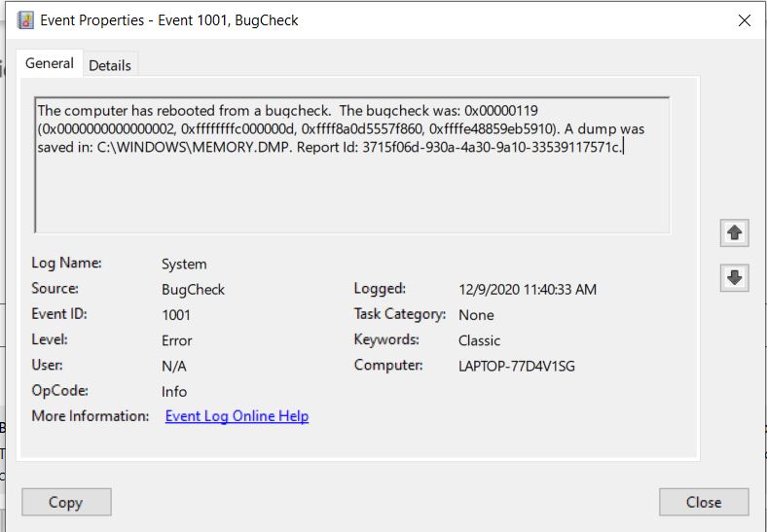Click the Report Id value 3715f06d-930a-4a30-9a10-33539117571c

(x=492, y=147)
